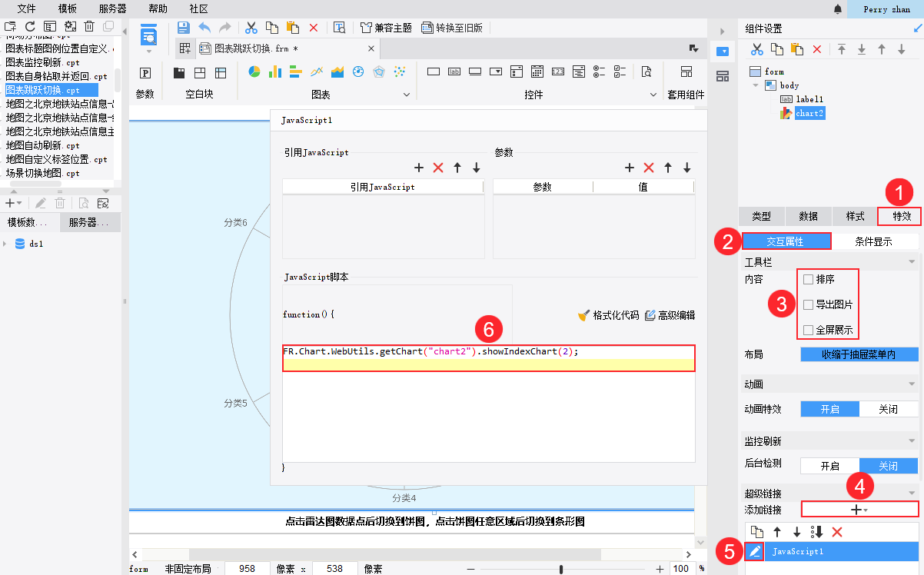Expand the ds1 dataset node

(x=5, y=244)
